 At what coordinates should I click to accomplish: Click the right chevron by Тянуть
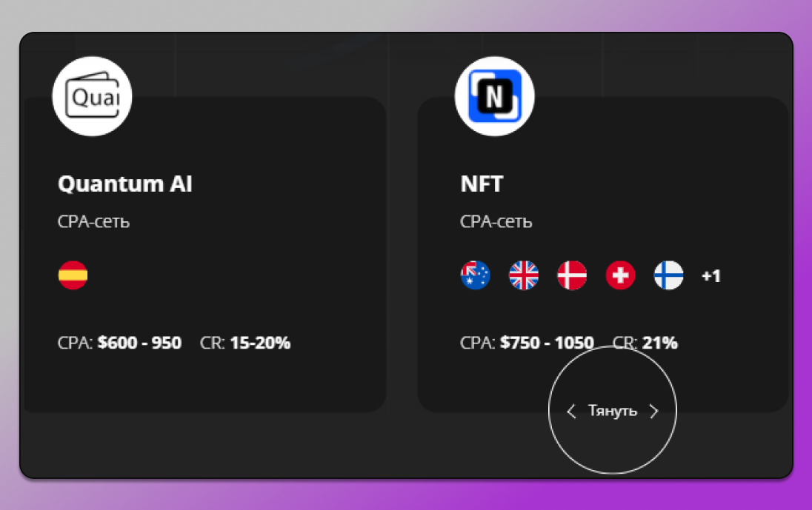tap(653, 412)
